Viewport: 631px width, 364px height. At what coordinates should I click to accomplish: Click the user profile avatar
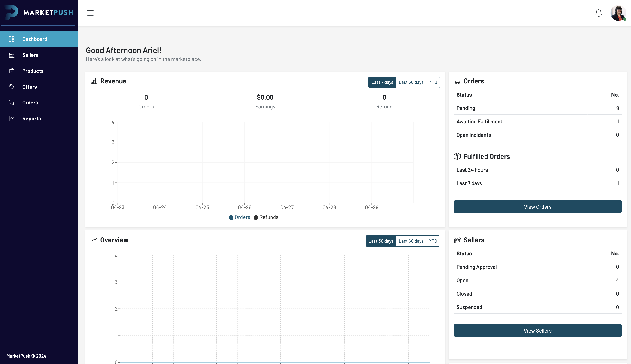(x=618, y=13)
